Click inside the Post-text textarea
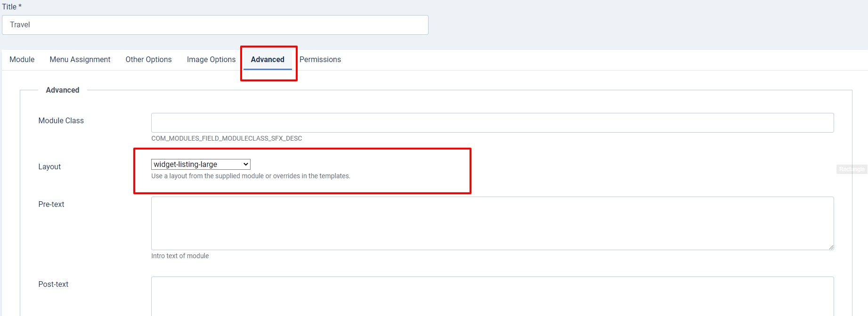The width and height of the screenshot is (868, 316). [x=492, y=296]
